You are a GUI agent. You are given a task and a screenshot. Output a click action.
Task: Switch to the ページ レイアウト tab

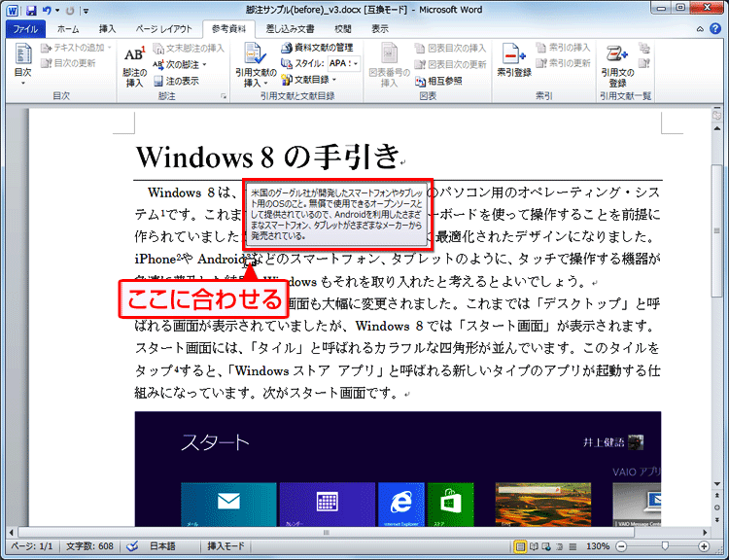(163, 29)
